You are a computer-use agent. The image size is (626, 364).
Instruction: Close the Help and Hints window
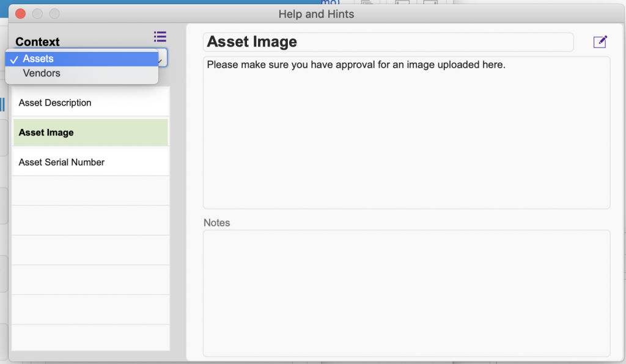(x=20, y=14)
